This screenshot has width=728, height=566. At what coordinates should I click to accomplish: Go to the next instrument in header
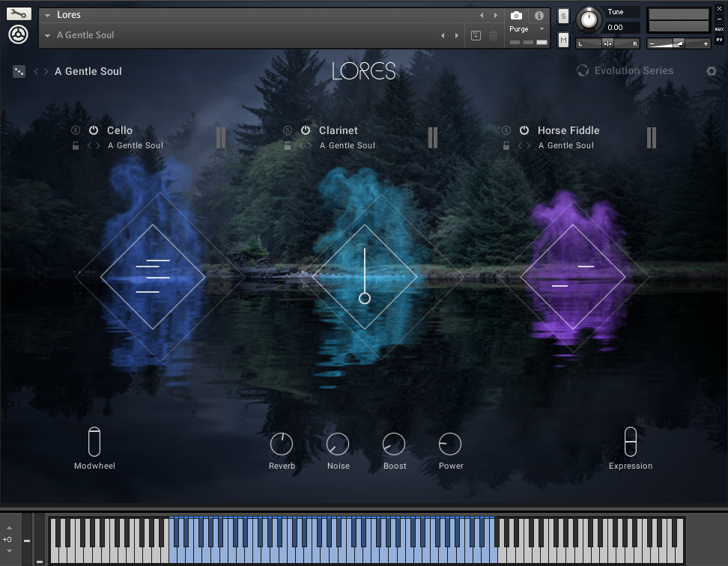495,15
